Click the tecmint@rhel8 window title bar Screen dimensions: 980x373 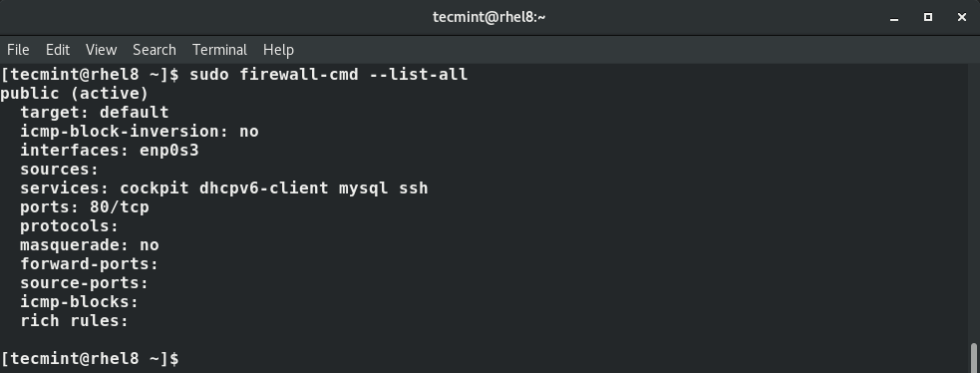tap(490, 17)
